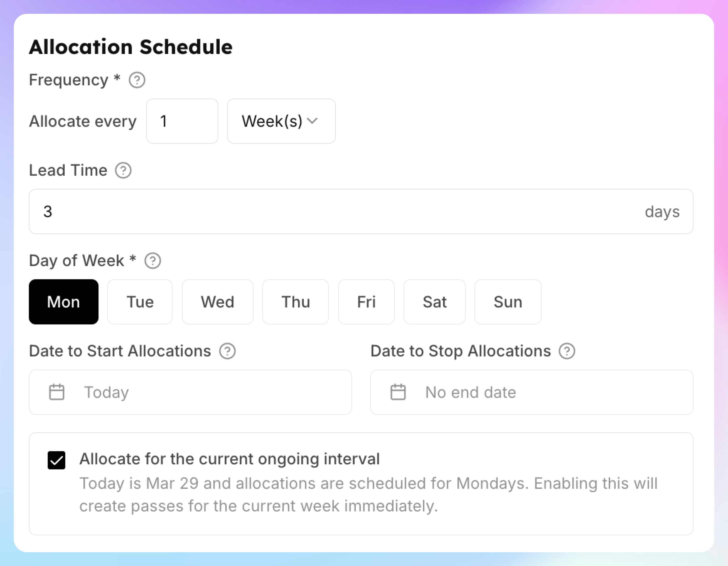Click calendar icon in No end date field
Screen dimensions: 728x566
tap(398, 392)
